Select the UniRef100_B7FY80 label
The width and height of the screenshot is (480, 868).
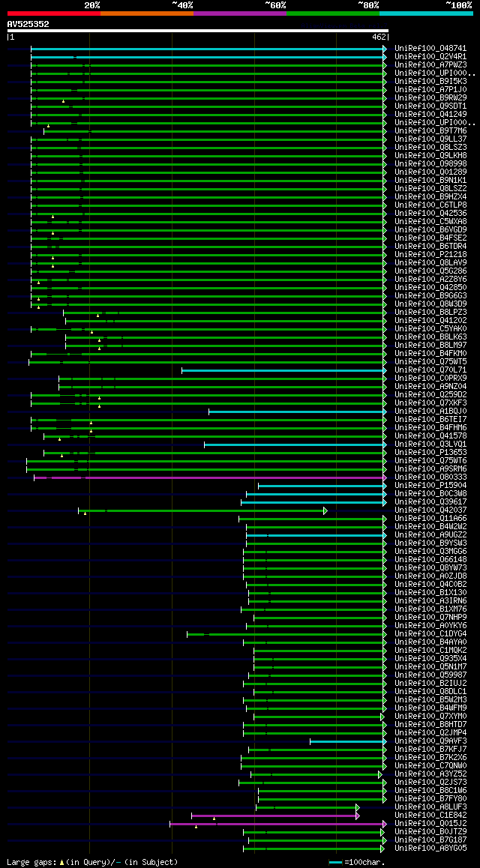(430, 799)
